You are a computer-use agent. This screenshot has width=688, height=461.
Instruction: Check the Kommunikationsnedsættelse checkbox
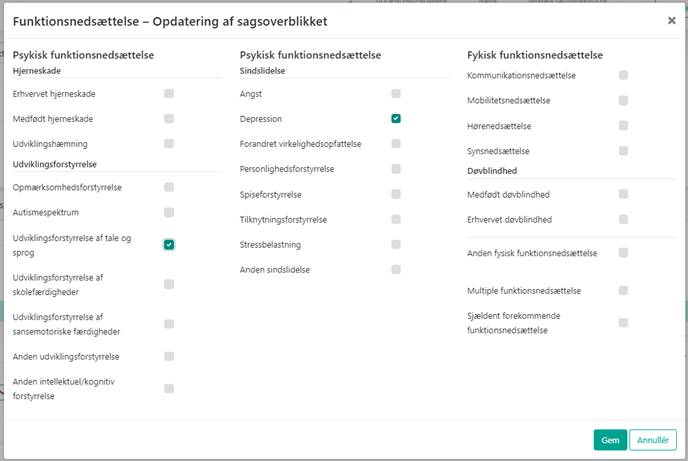[x=623, y=75]
